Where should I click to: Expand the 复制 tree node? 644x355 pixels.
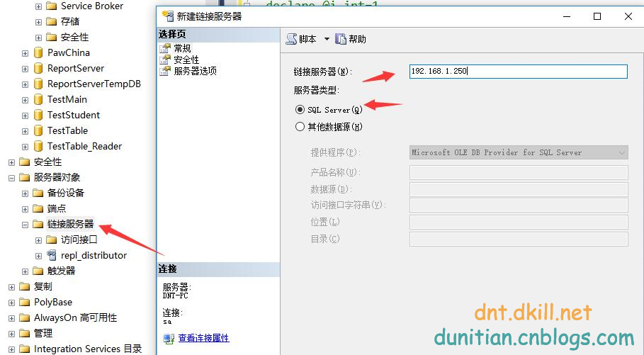pos(11,287)
